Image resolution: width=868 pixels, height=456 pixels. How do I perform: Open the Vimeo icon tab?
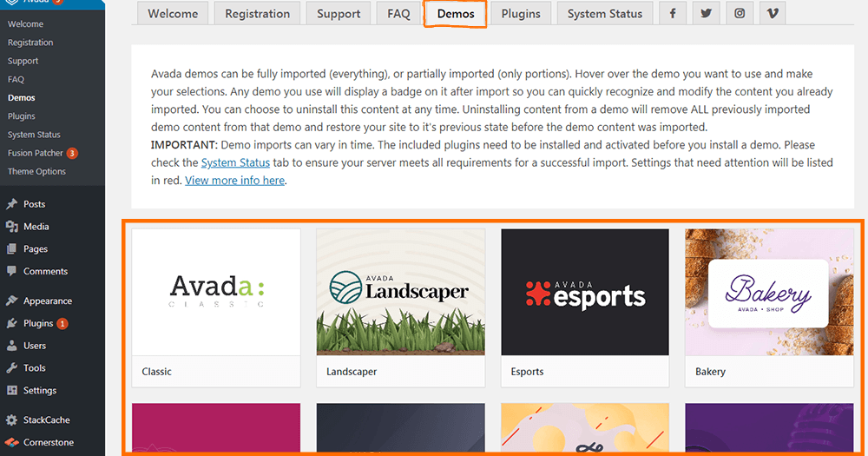(773, 13)
